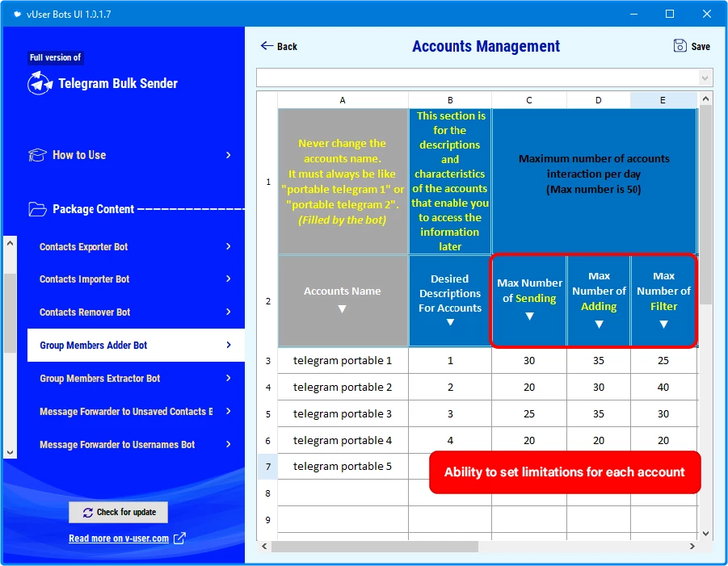Click the table horizontal scrollbar thumb
The height and width of the screenshot is (566, 728).
375,546
